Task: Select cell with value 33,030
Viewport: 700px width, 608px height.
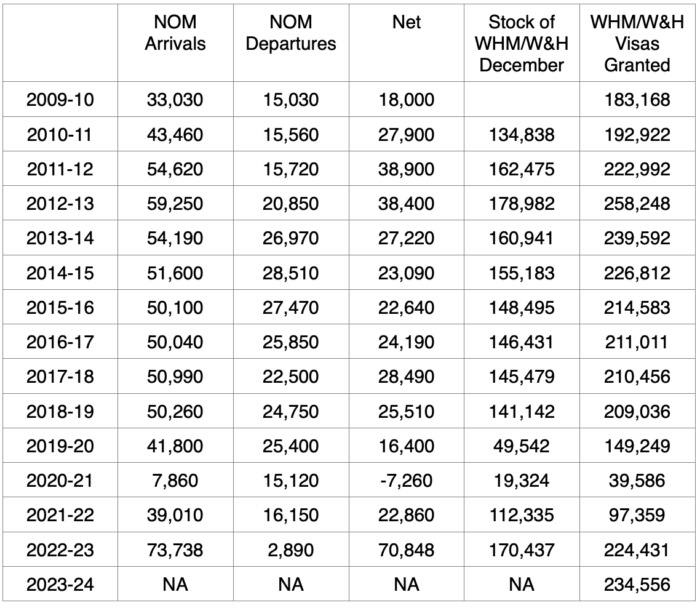Action: [x=175, y=99]
